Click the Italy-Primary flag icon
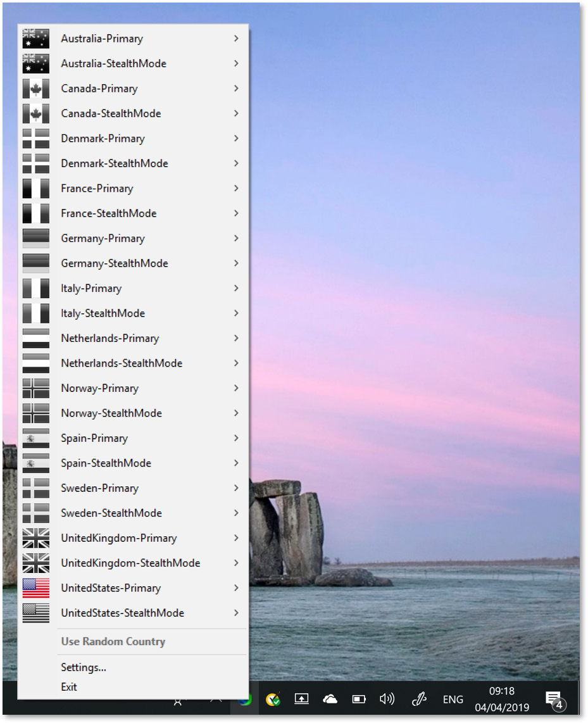The image size is (588, 723). click(x=36, y=288)
